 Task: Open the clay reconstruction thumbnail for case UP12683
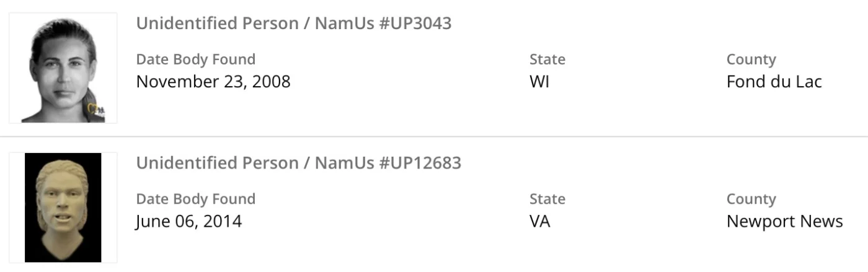pos(63,207)
